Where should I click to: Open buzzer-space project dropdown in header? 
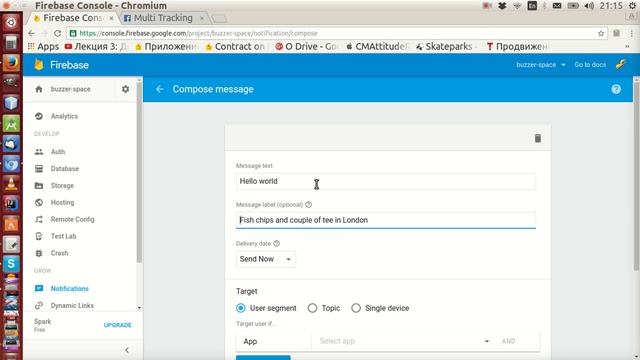[x=540, y=65]
